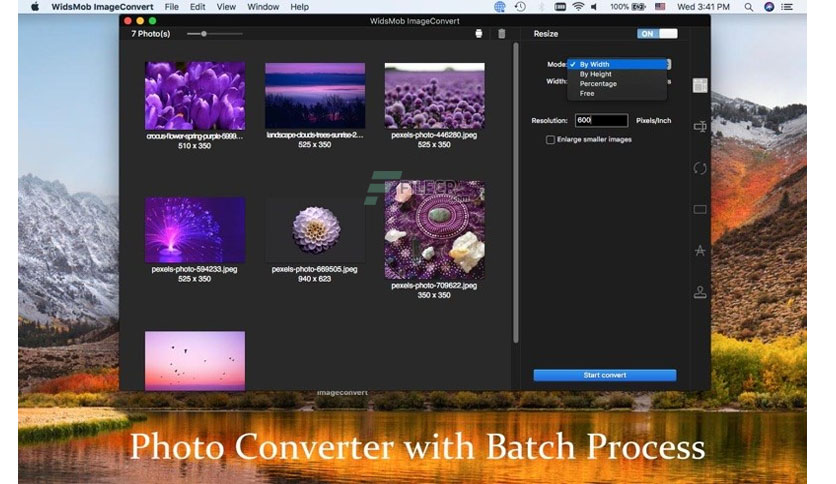
Task: Select the Rotate tool icon in the sidebar
Action: (700, 168)
